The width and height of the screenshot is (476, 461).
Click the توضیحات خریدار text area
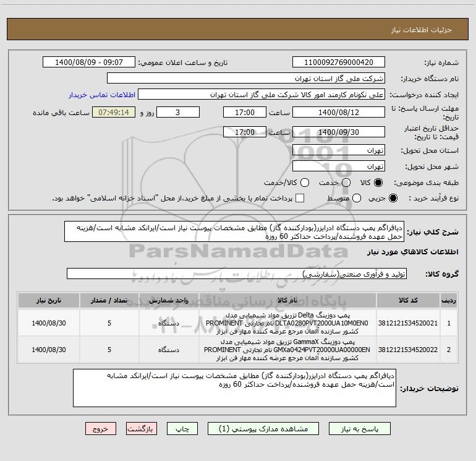click(234, 388)
